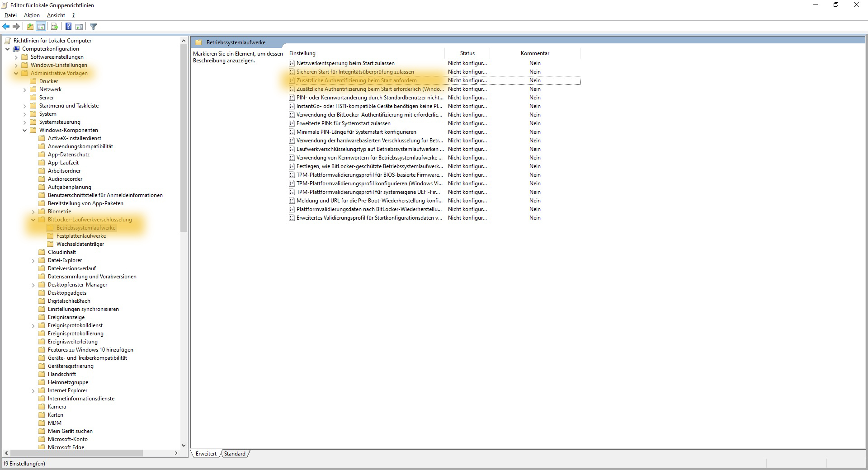Click tree pane vertical scrollbar down arrow
Viewport: 868px width, 470px height.
point(184,445)
